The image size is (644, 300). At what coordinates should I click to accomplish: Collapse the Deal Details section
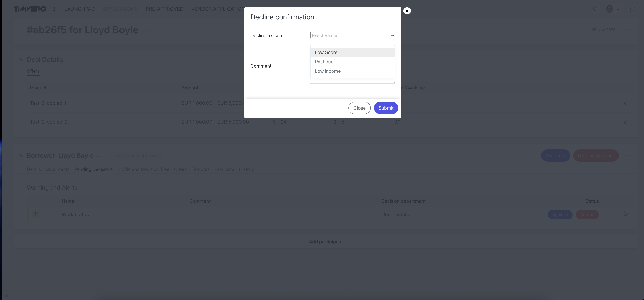click(21, 60)
